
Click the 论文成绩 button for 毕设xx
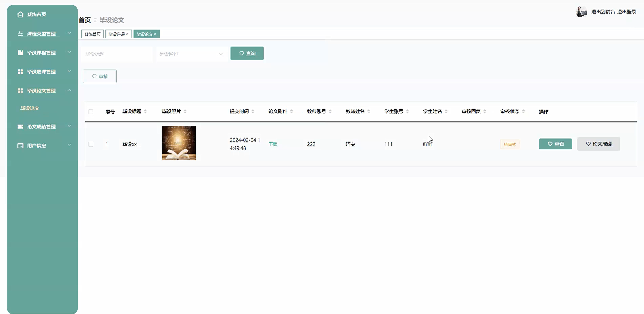(x=598, y=144)
